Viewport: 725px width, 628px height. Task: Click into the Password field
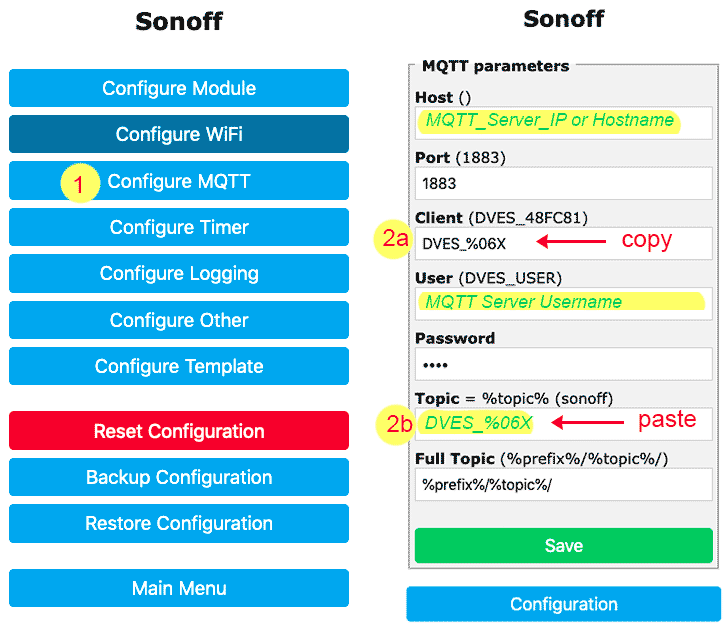(564, 364)
